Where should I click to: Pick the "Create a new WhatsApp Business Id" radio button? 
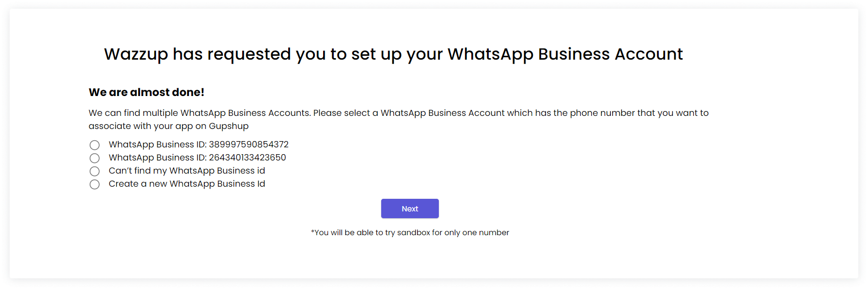click(94, 184)
